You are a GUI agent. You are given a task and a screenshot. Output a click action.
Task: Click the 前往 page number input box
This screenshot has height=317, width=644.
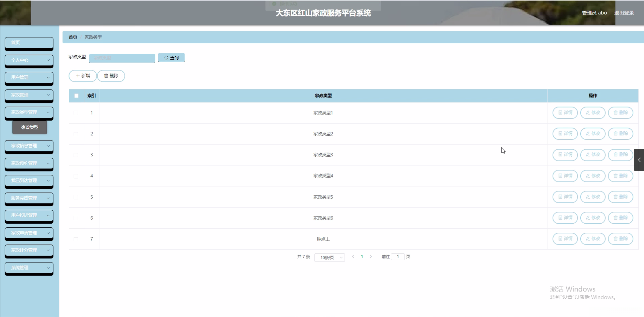click(398, 257)
